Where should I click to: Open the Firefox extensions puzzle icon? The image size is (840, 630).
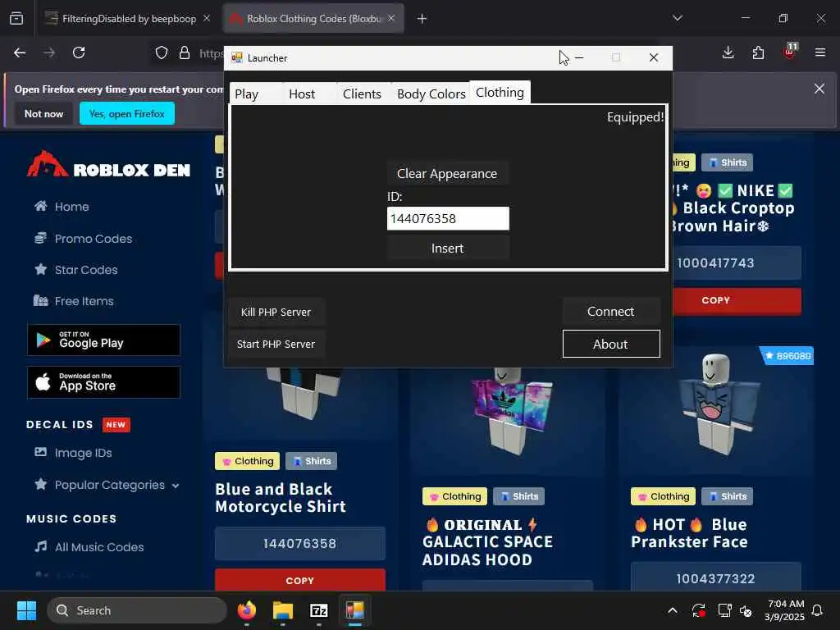(x=758, y=52)
